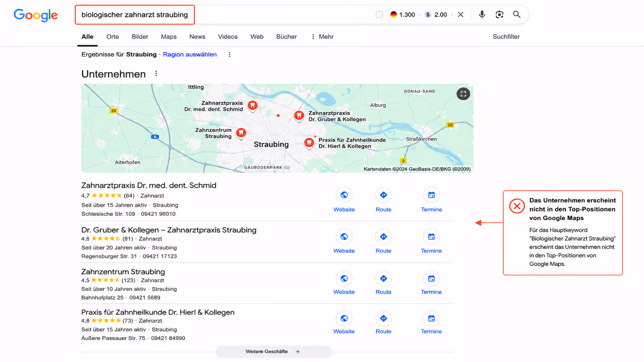Viewport: 644px width, 362px height.
Task: Open Google Lens image search
Action: (499, 15)
